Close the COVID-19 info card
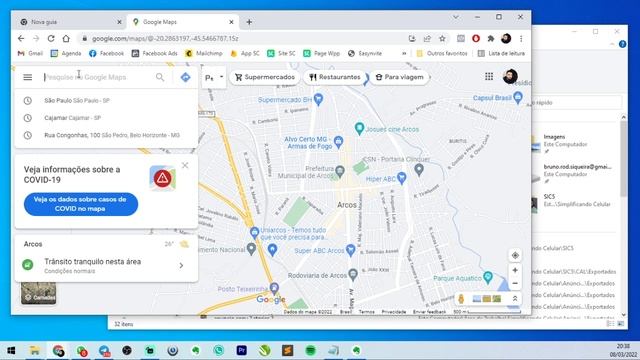 coord(185,165)
